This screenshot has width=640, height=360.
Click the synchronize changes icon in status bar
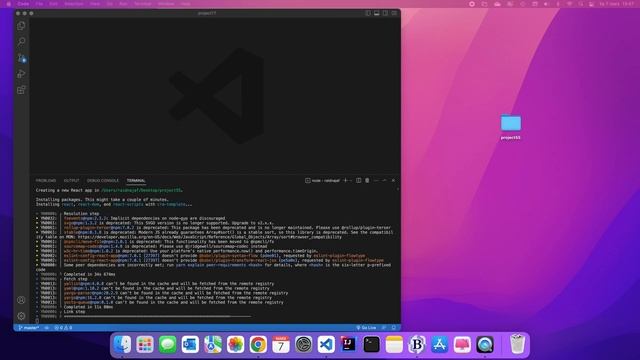click(x=47, y=328)
